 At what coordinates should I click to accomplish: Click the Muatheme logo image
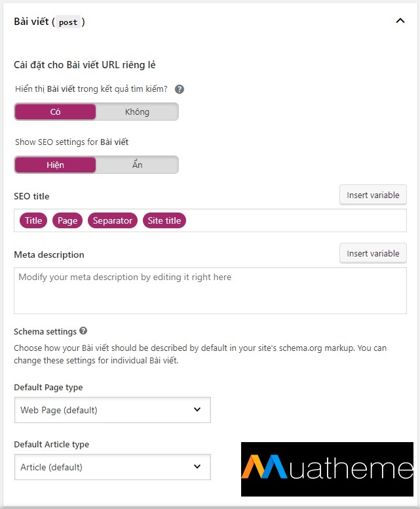(327, 468)
